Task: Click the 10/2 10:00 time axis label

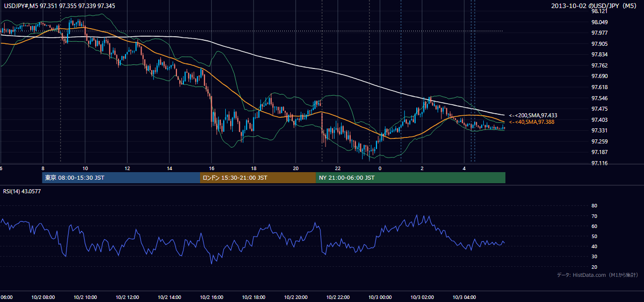Action: (x=85, y=297)
